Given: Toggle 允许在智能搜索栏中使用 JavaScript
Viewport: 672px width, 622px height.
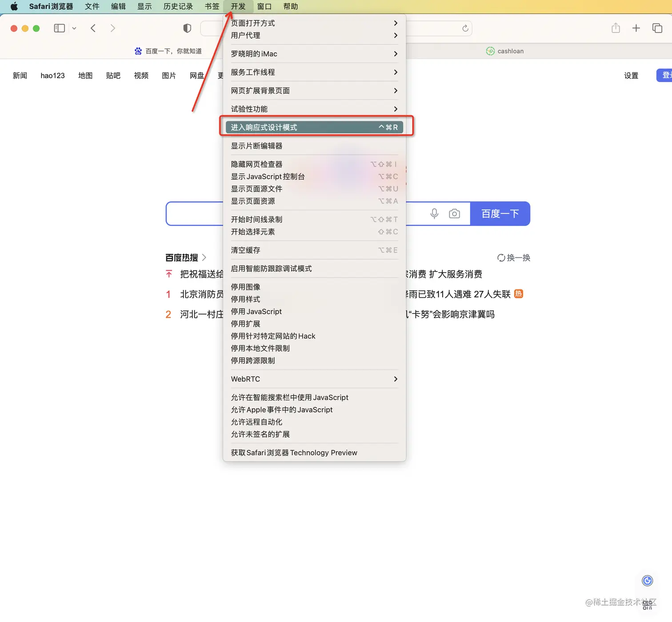Looking at the screenshot, I should click(314, 397).
